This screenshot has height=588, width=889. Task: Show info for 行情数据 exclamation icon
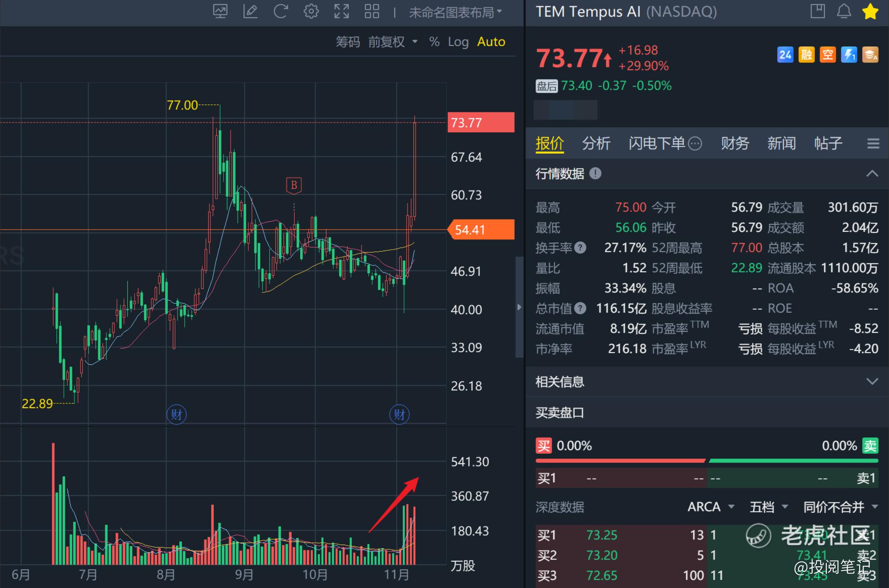click(595, 174)
